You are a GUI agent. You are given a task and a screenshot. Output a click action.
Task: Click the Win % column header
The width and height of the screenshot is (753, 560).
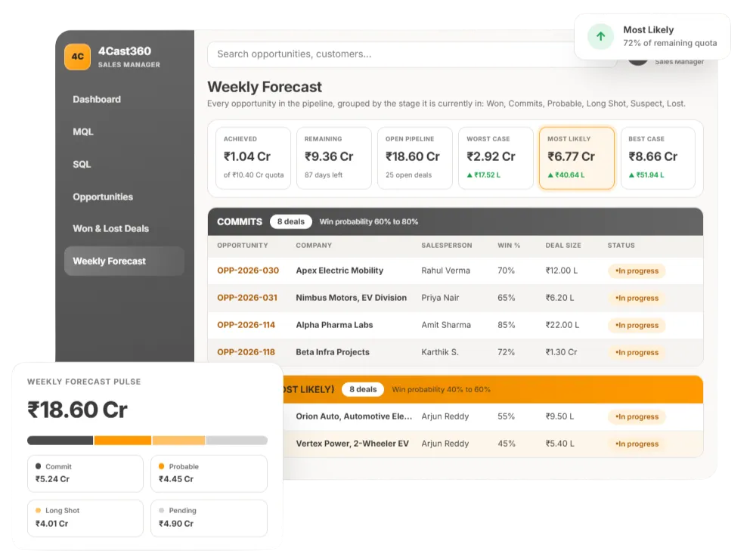pyautogui.click(x=509, y=245)
